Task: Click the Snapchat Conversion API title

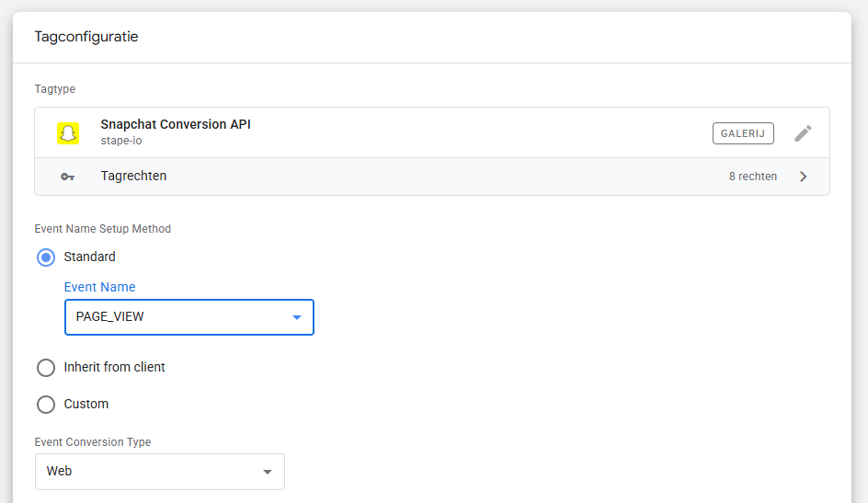Action: click(x=176, y=124)
